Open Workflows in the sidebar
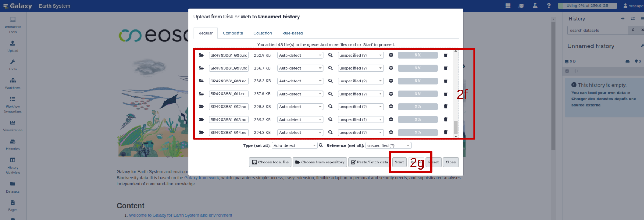Screen dimensions: 644x220 tap(13, 84)
